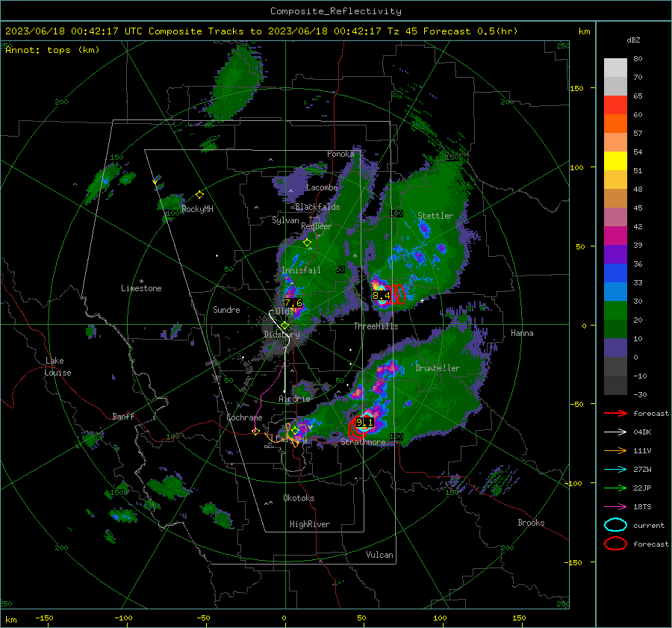This screenshot has width=672, height=628.
Task: Click the dBZ scale heading
Action: (x=633, y=40)
